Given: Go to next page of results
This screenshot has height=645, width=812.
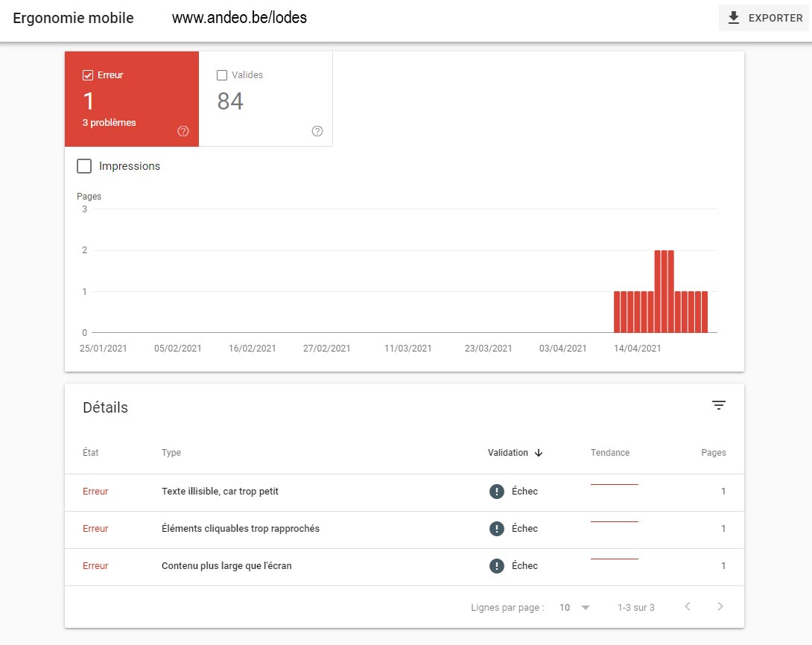Looking at the screenshot, I should (x=720, y=607).
